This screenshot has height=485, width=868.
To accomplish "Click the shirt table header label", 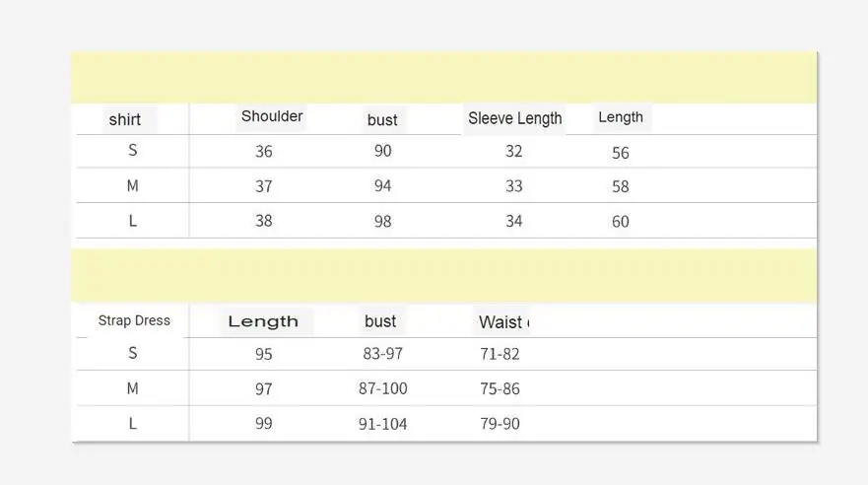I will 124,119.
